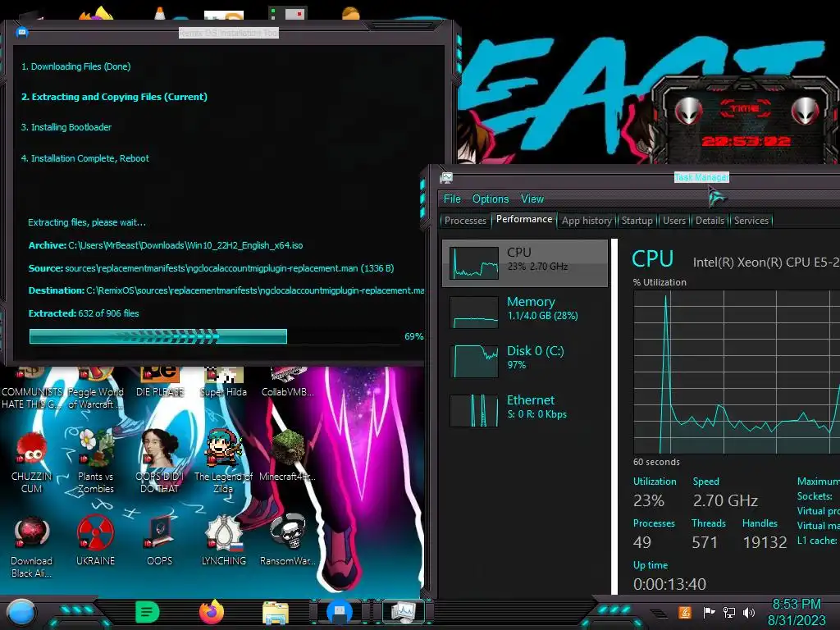Image resolution: width=840 pixels, height=630 pixels.
Task: Open the File menu in Task Manager
Action: click(x=452, y=199)
